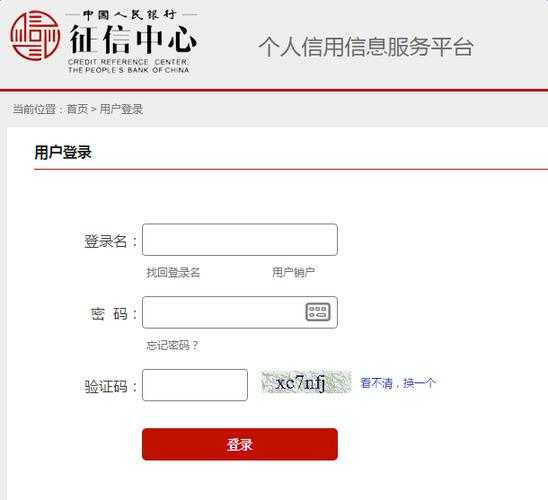Click the xc7nfj captcha image
The height and width of the screenshot is (500, 548).
click(306, 382)
